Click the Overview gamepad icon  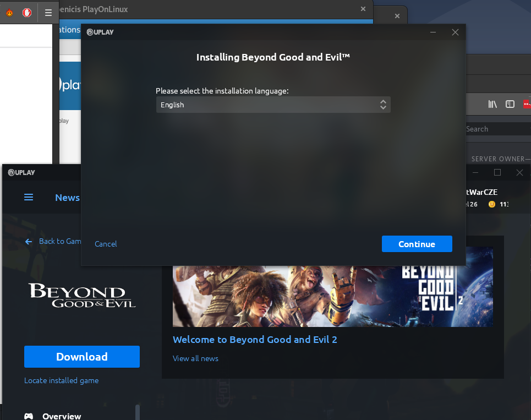pos(29,416)
